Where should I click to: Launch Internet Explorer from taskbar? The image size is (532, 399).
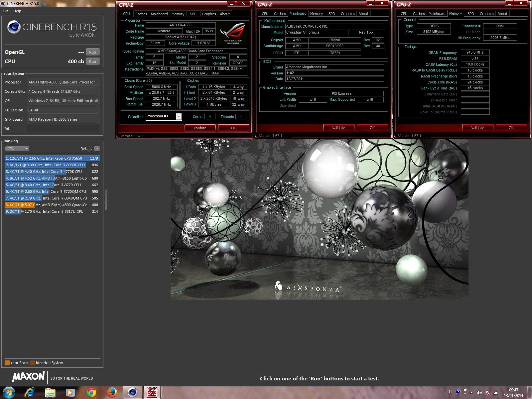pos(30,393)
